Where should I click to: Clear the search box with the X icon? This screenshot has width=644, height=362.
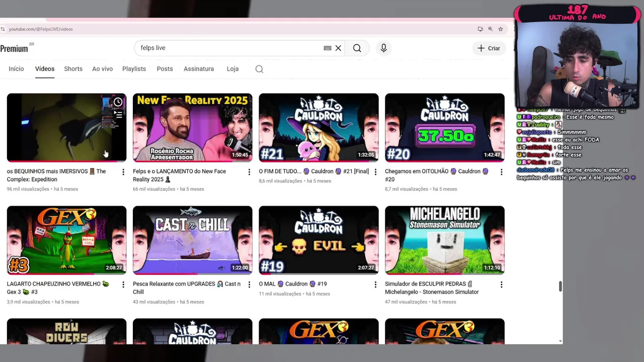(338, 48)
